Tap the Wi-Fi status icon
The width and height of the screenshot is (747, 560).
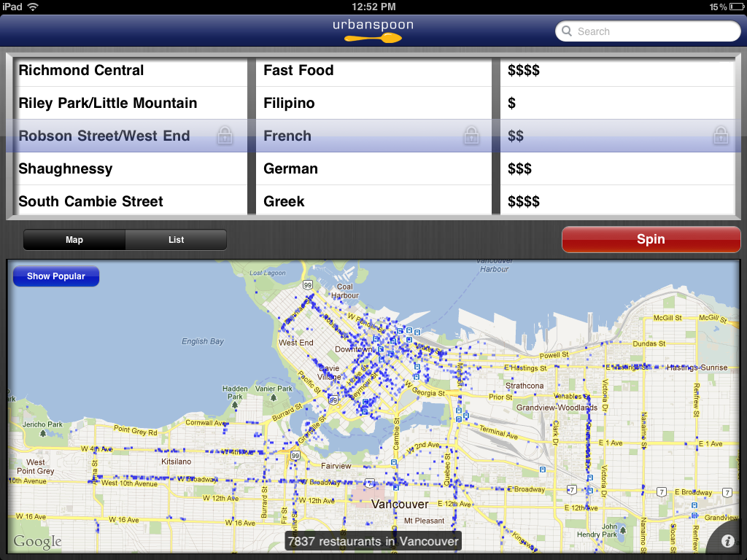coord(33,7)
